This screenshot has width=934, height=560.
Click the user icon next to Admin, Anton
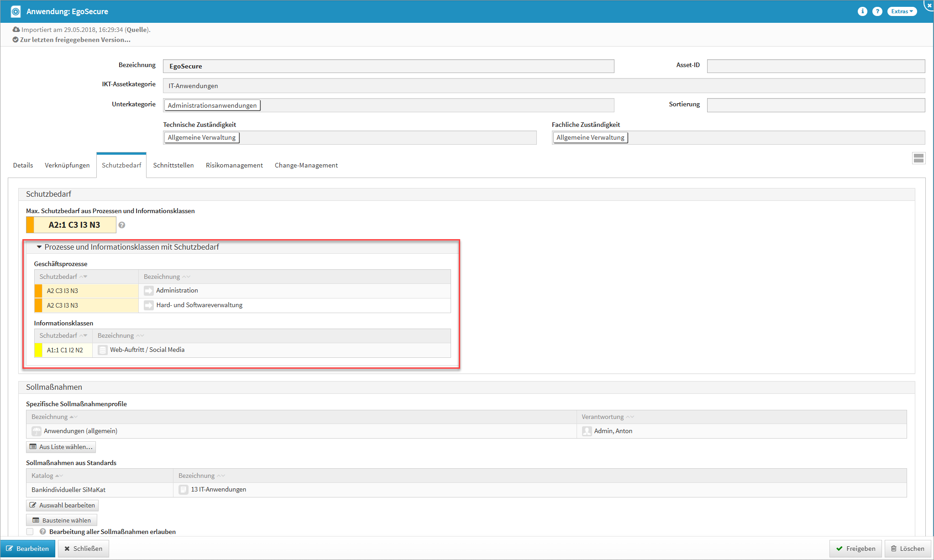[x=587, y=431]
